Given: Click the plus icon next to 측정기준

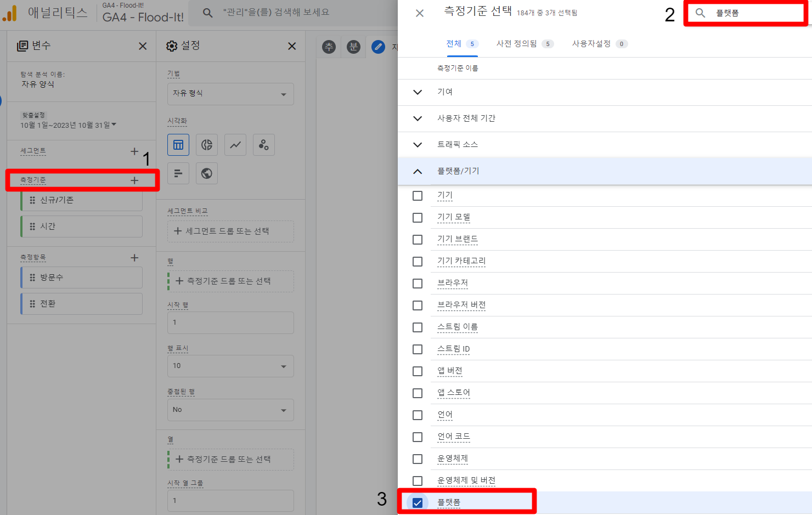Looking at the screenshot, I should pyautogui.click(x=134, y=180).
